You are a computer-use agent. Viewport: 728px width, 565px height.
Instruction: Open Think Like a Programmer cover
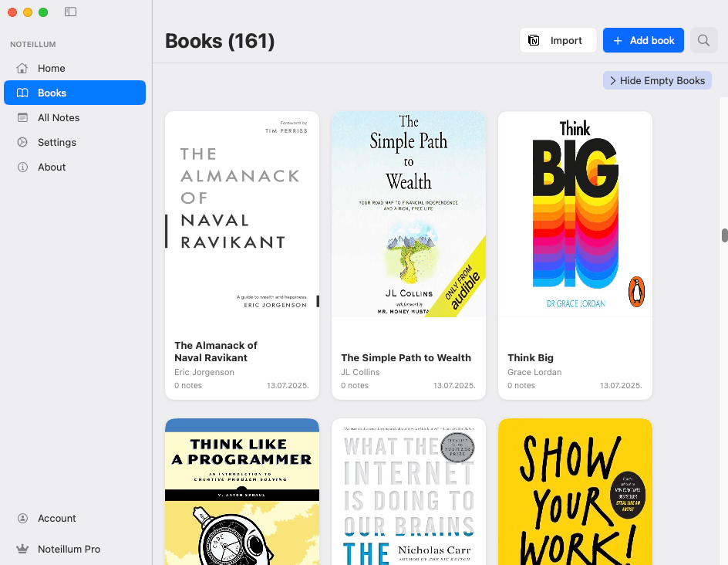[x=242, y=492]
